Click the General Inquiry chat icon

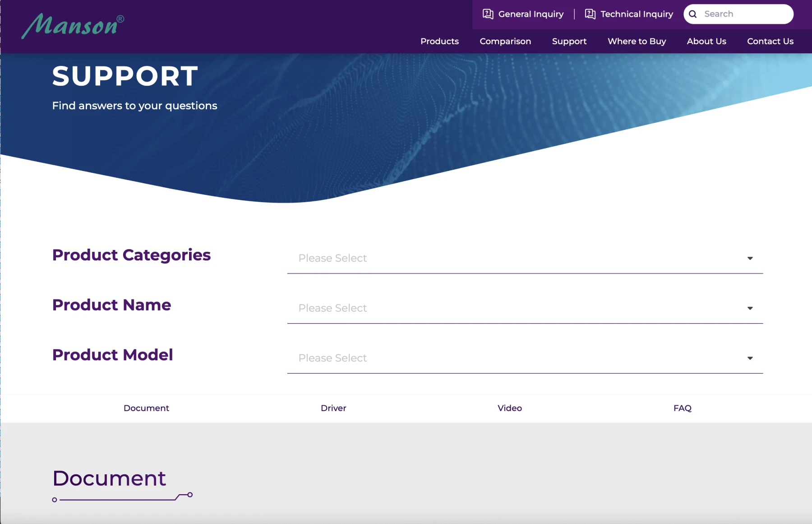pyautogui.click(x=488, y=14)
